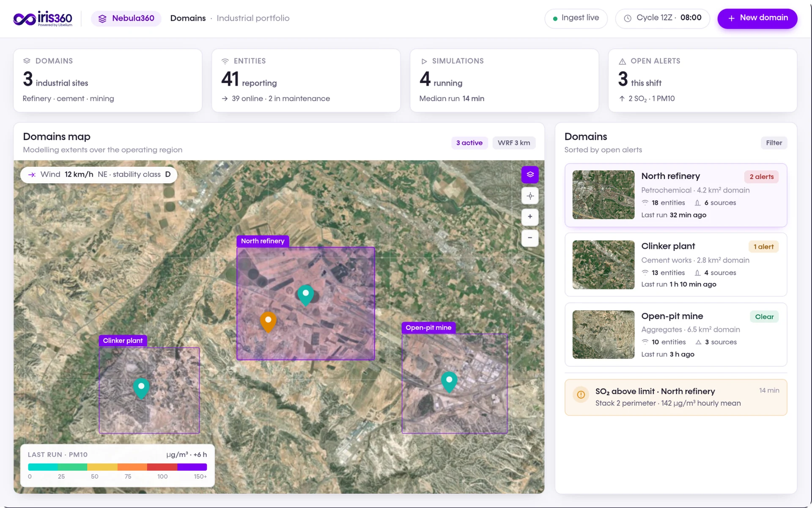Click the 2 alerts badge on North refinery
812x508 pixels.
pos(761,177)
